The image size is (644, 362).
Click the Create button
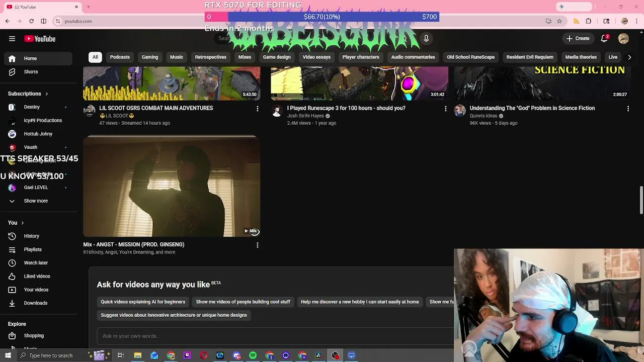pos(578,38)
